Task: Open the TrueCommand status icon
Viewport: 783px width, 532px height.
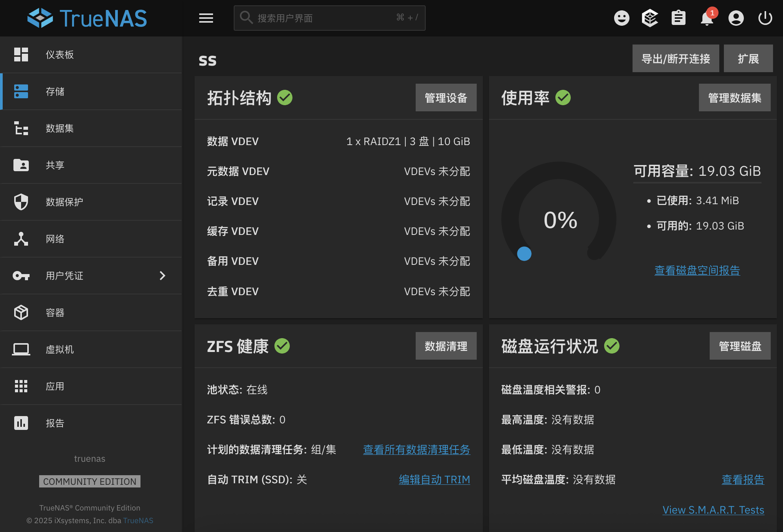Action: point(650,18)
